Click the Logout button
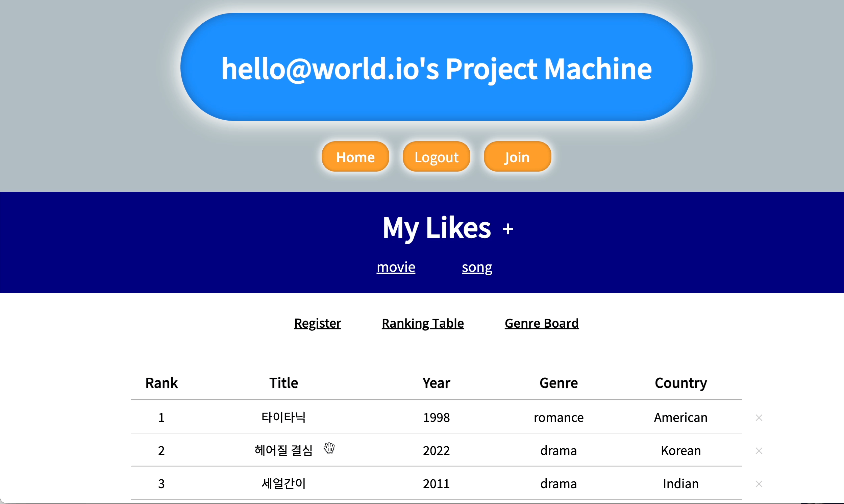 coord(436,157)
